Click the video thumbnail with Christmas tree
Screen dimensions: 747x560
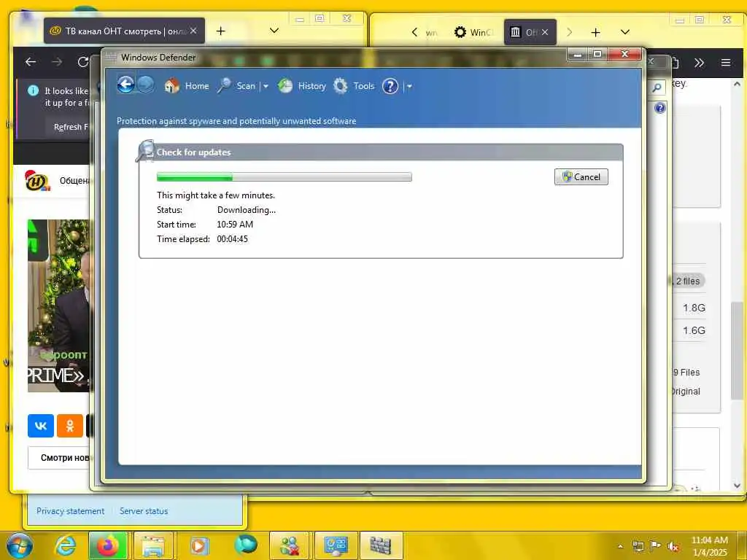click(x=59, y=306)
